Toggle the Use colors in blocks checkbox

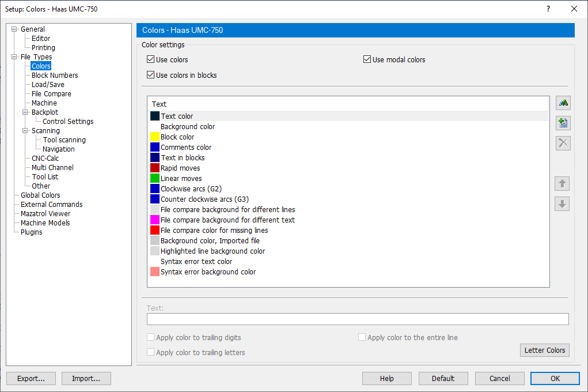151,75
